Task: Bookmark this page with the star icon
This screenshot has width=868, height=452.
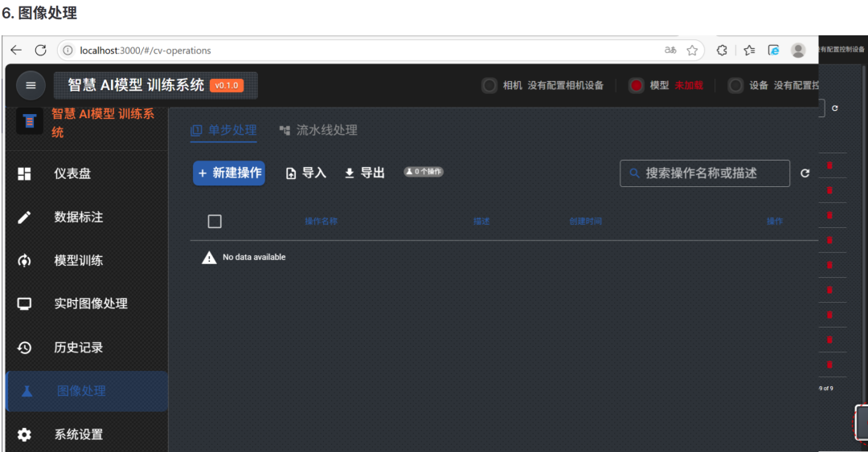Action: [692, 51]
